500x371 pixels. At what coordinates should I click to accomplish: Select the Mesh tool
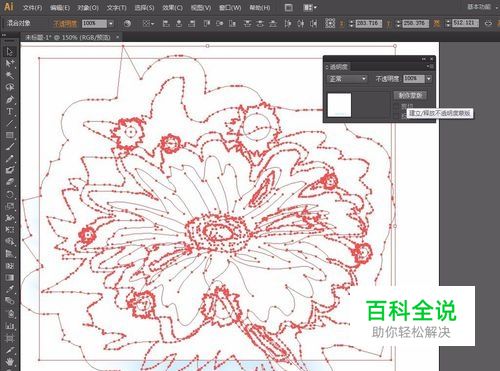coord(9,266)
